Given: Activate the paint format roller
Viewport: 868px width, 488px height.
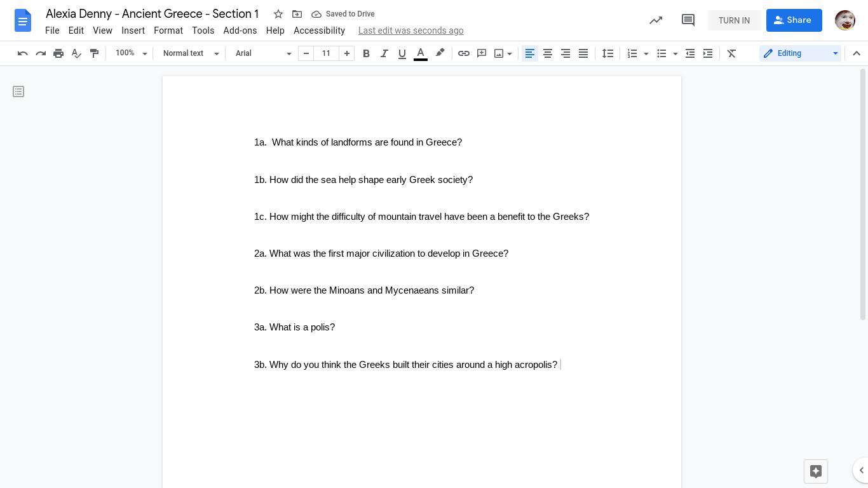Looking at the screenshot, I should pos(94,53).
